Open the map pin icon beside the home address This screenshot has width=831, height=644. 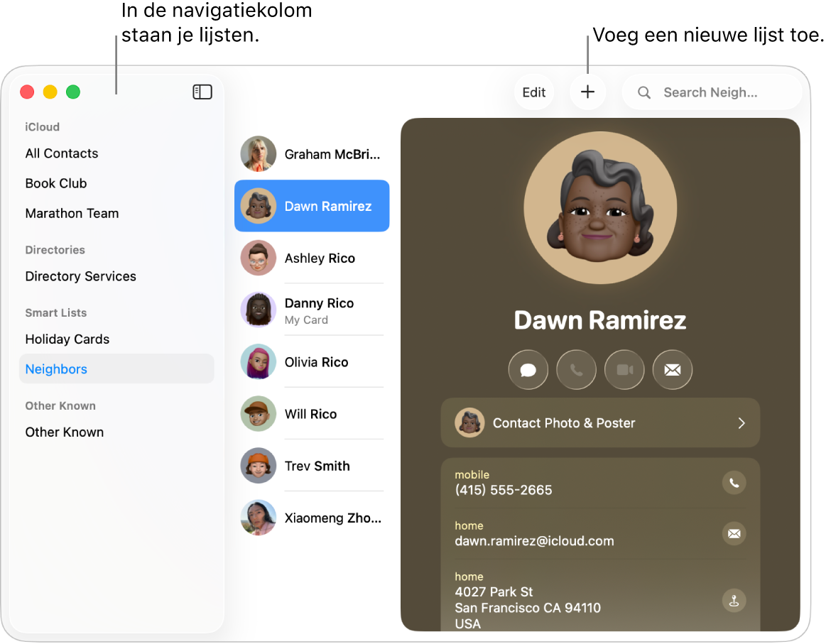[734, 601]
